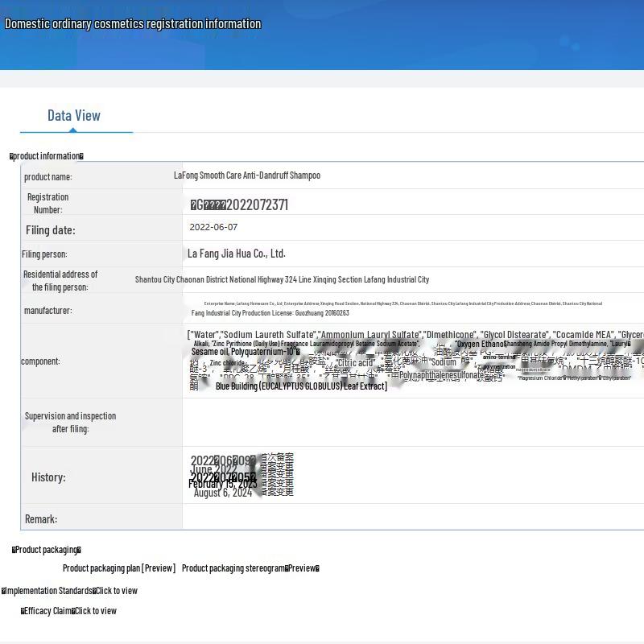The height and width of the screenshot is (644, 644).
Task: Select the LaFong Smooth Care Shampoo product name
Action: (x=247, y=175)
